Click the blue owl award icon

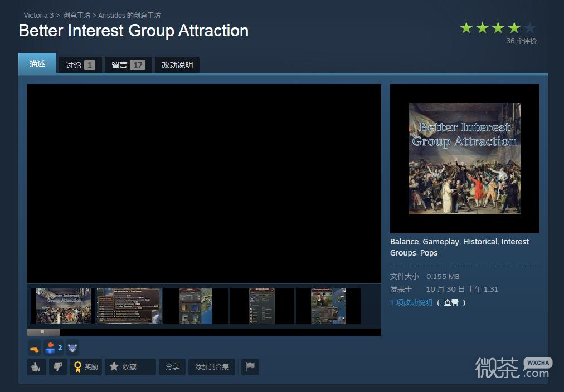72,348
